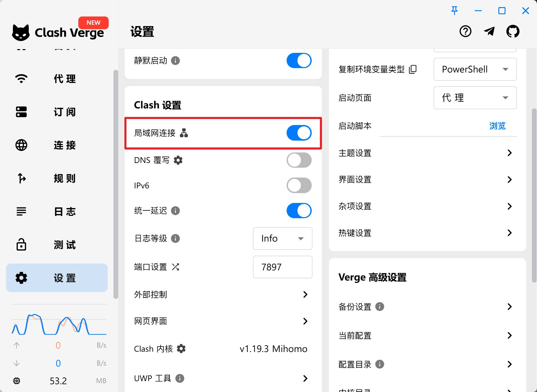This screenshot has height=392, width=537.
Task: Click the Verge 高级设置 section heading
Action: click(372, 277)
